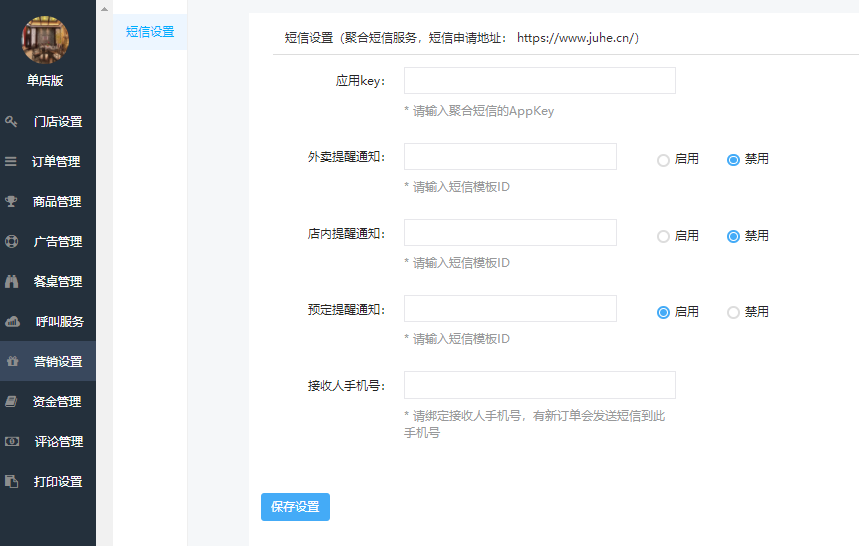Click the gift icon beside 营销设置

coord(13,361)
